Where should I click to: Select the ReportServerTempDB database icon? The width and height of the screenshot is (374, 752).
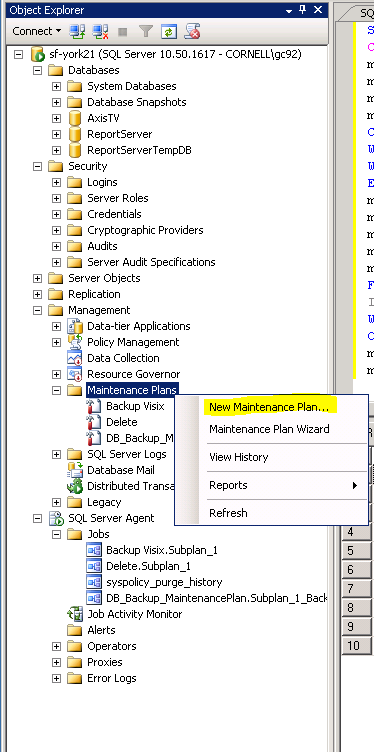coord(75,150)
